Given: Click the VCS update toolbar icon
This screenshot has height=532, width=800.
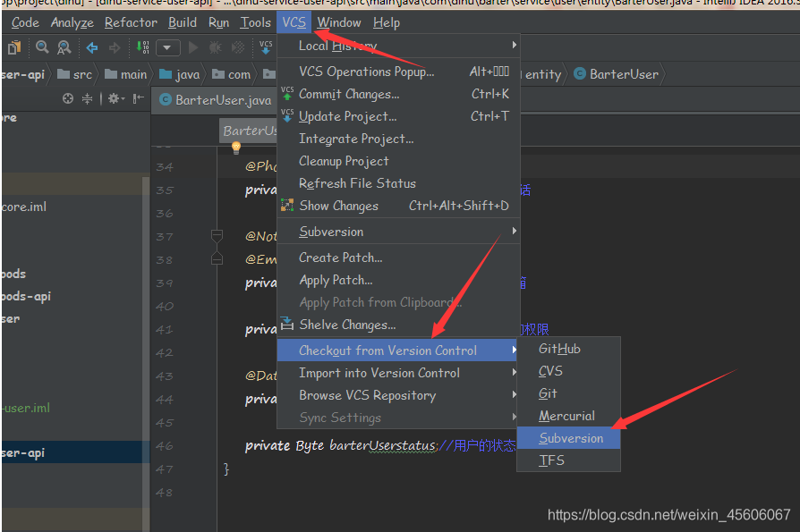Looking at the screenshot, I should point(266,47).
